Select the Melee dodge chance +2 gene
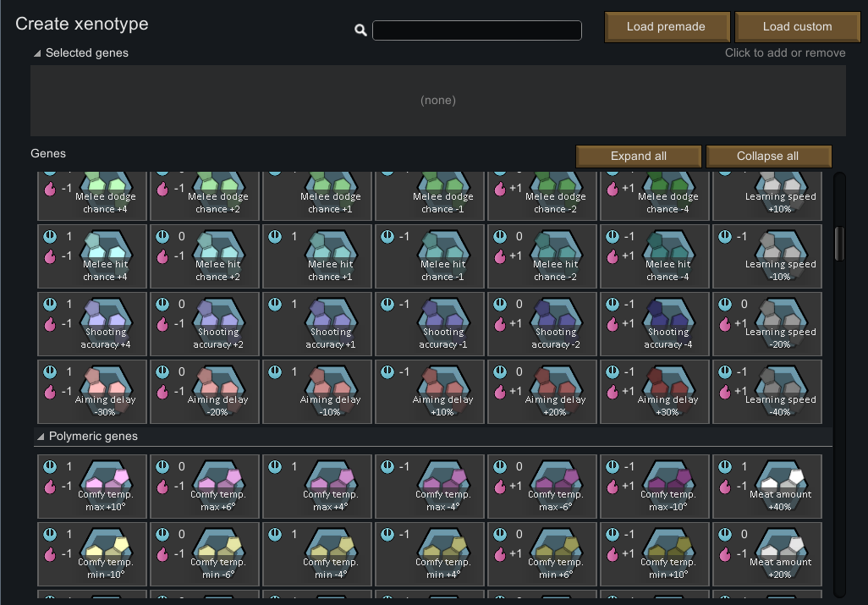The width and height of the screenshot is (868, 605). click(x=204, y=196)
